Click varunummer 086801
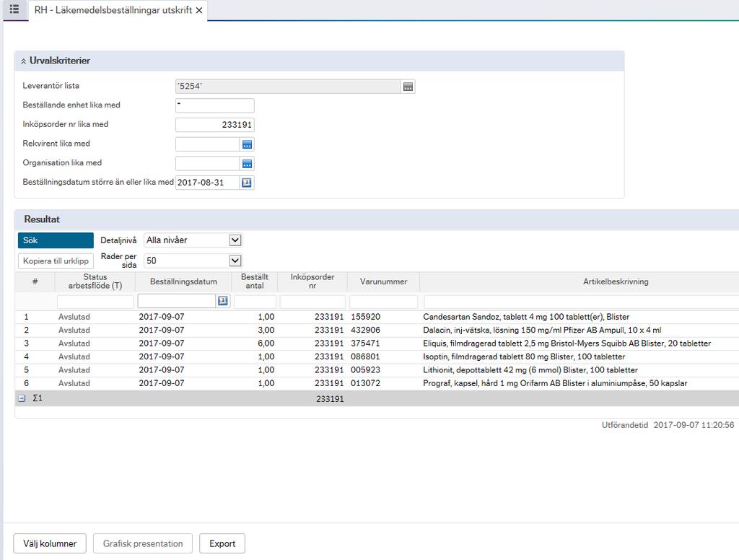Viewport: 739px width, 560px height. click(365, 356)
